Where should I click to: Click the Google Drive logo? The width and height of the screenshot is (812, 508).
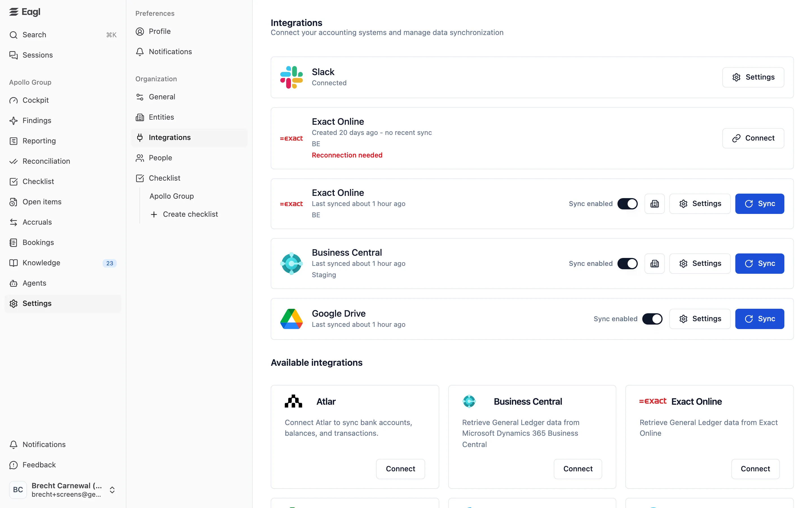click(291, 319)
